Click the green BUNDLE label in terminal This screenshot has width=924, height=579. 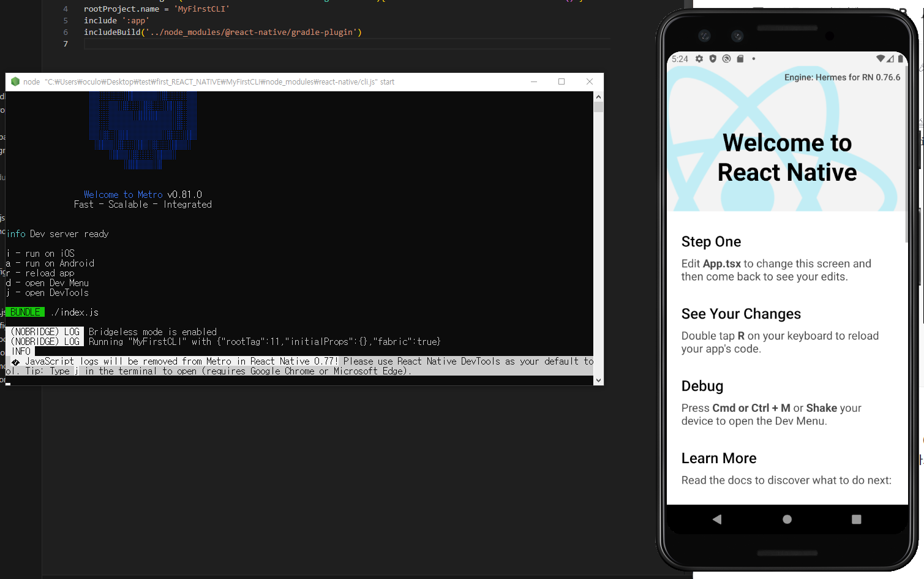(x=25, y=312)
